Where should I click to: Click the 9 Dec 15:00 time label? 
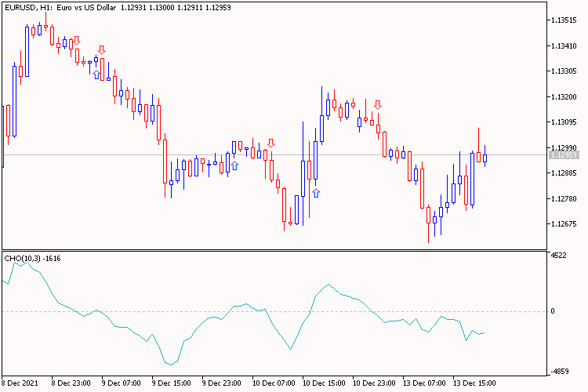point(172,383)
